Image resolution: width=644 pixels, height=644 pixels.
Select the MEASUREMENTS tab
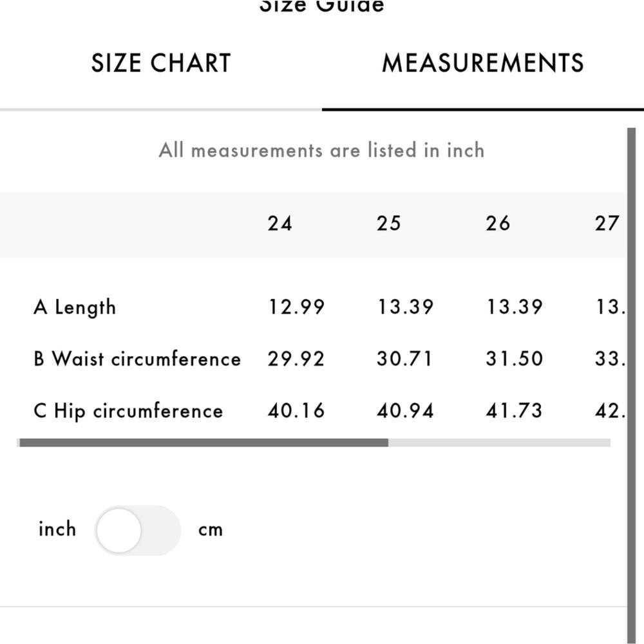482,63
